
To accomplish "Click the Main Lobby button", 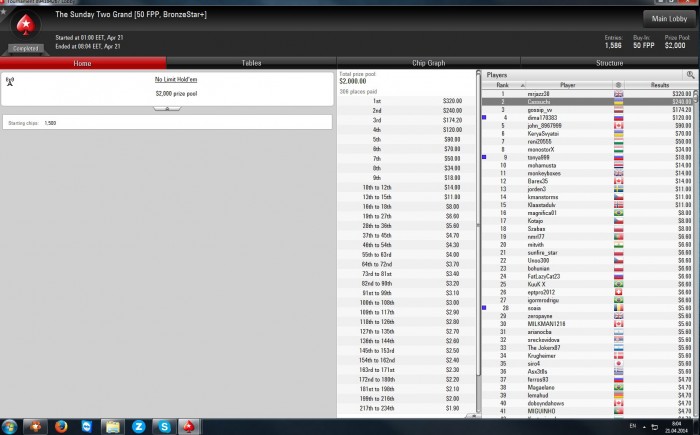I will coord(669,19).
